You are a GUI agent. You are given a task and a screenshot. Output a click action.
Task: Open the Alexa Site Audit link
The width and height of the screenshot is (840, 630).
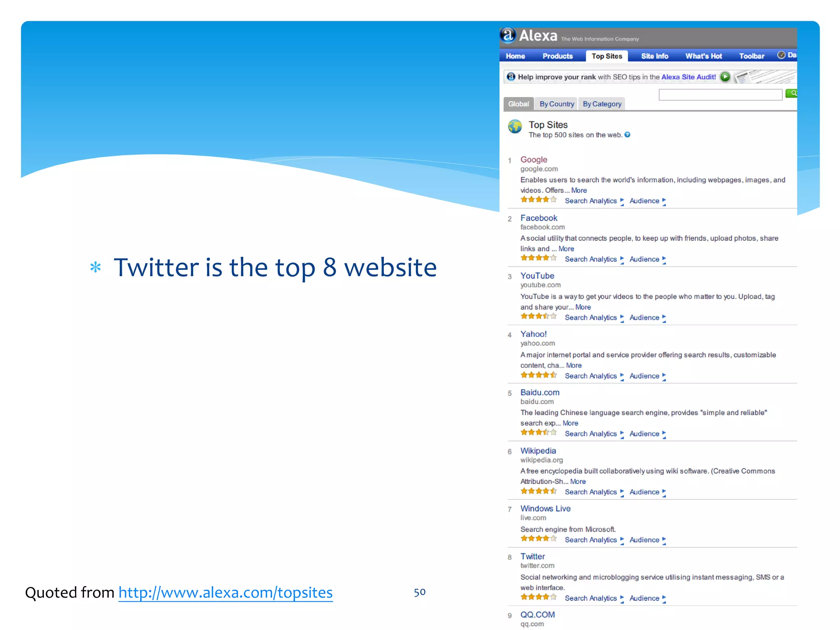688,77
